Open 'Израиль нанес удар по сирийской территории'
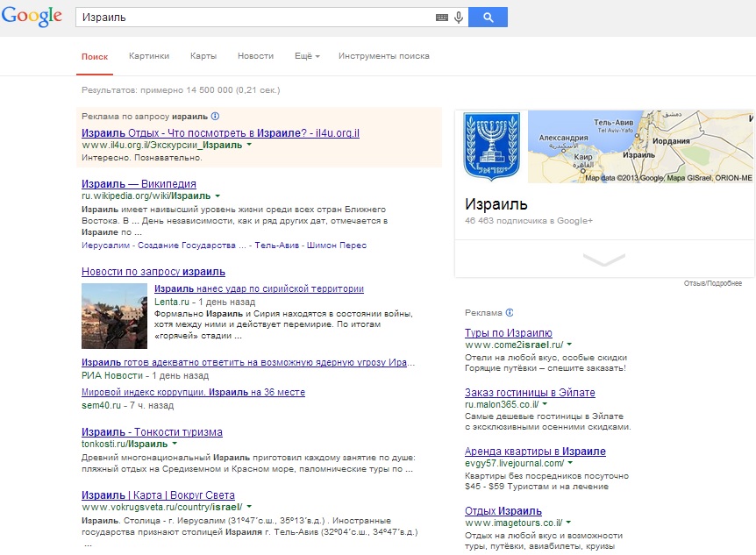Screen dimensions: 756x555 pos(259,288)
